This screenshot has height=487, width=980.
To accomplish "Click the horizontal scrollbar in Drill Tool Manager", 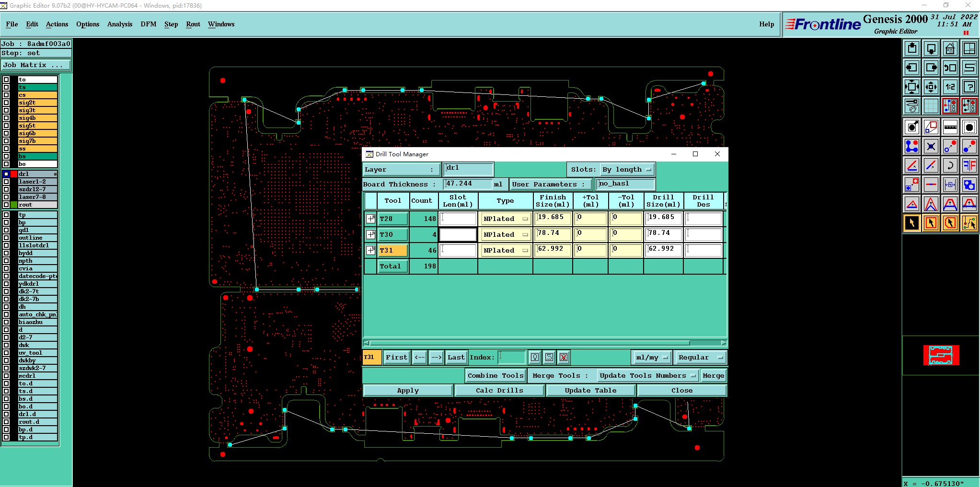I will click(545, 343).
